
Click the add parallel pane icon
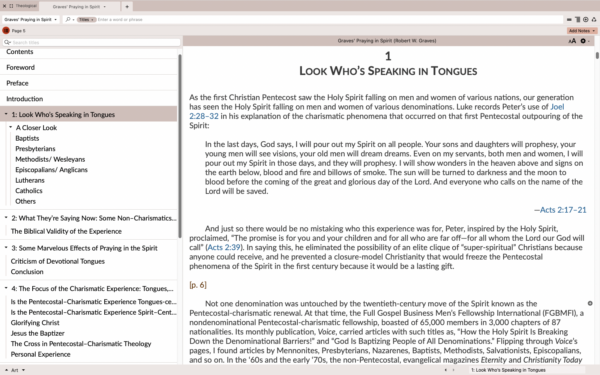pyautogui.click(x=585, y=19)
